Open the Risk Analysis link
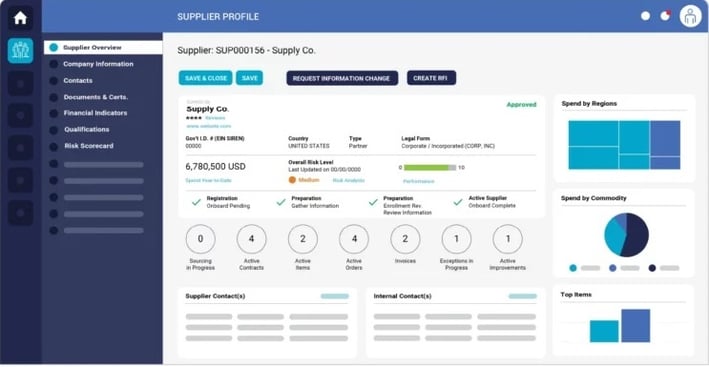 coord(349,180)
